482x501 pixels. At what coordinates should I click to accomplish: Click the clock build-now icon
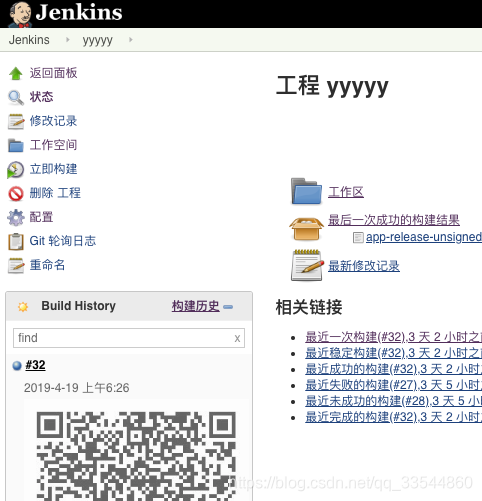(15, 170)
